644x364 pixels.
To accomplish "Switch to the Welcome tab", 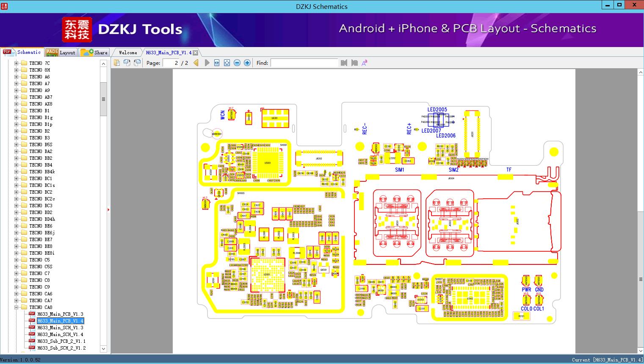I will [127, 52].
